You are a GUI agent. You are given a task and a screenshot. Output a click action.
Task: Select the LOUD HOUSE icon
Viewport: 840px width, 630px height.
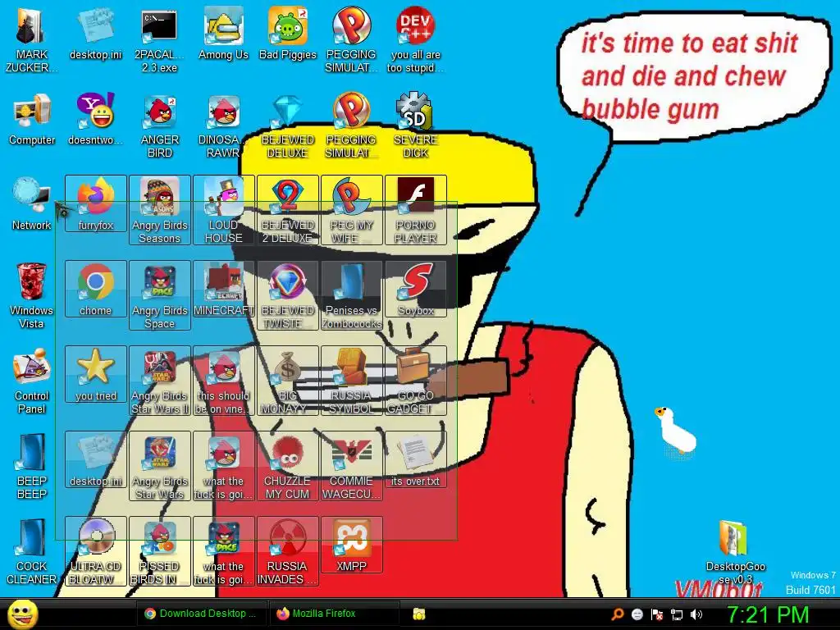(x=223, y=210)
